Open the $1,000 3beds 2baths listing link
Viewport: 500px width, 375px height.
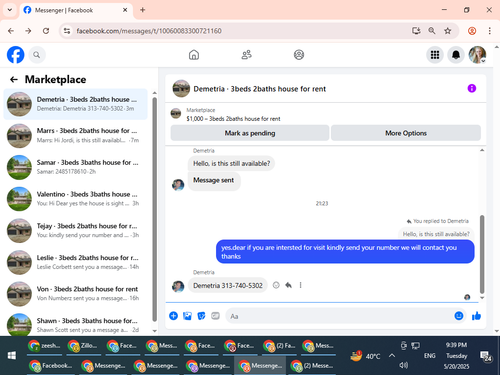[233, 119]
